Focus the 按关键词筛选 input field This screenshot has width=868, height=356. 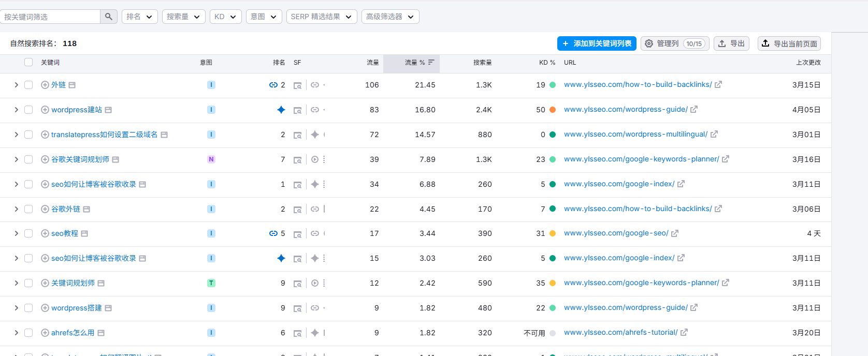click(50, 17)
